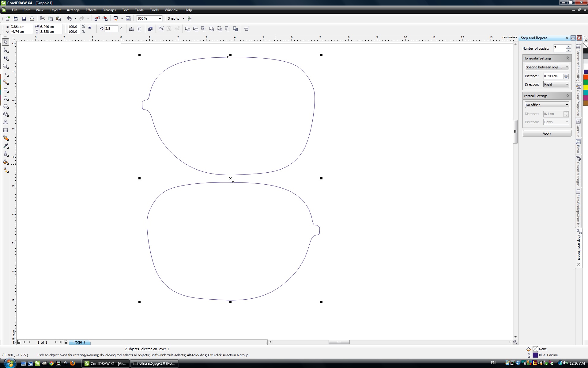Combine the selected objects
This screenshot has width=588, height=368.
tap(150, 29)
